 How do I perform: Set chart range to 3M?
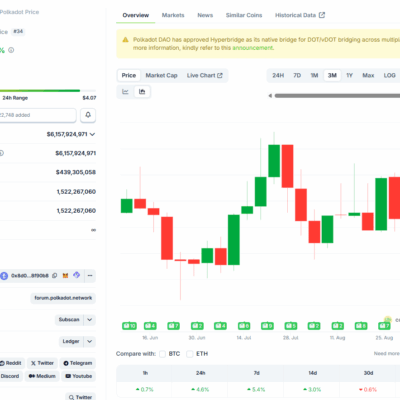coord(332,75)
